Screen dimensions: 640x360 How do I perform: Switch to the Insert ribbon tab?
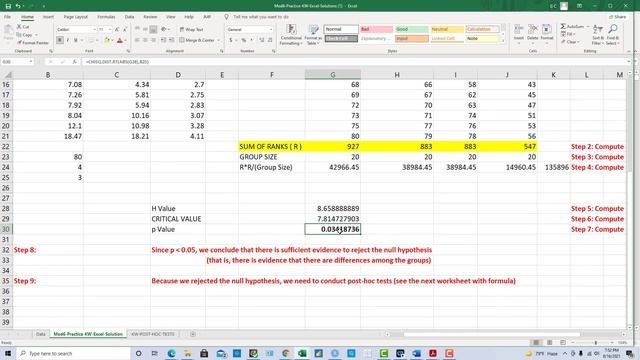pos(48,17)
